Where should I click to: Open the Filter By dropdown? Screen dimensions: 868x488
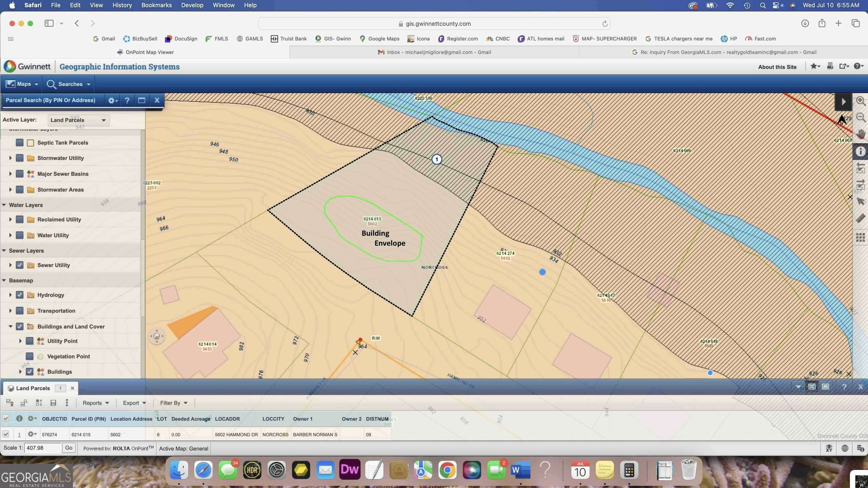(x=173, y=403)
